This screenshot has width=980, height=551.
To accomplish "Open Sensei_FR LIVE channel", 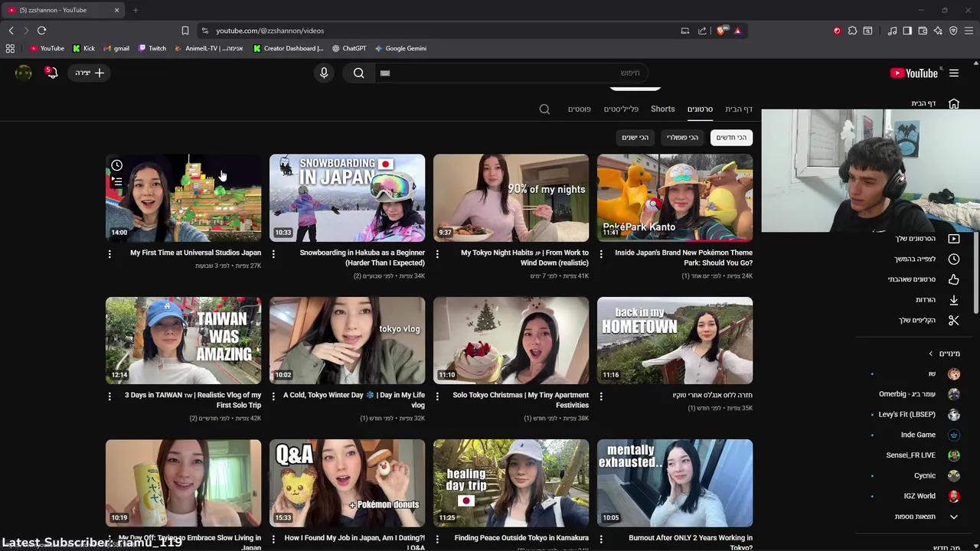I will click(923, 455).
